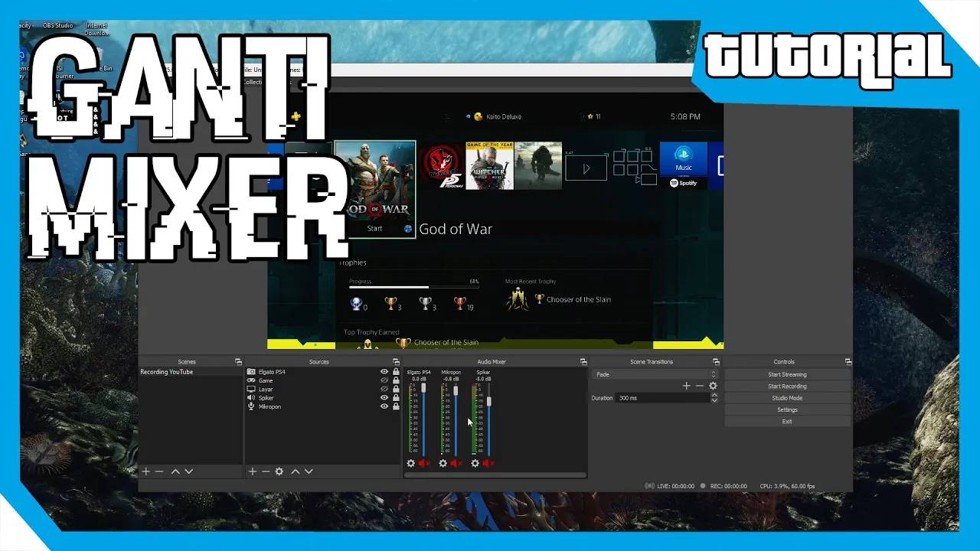Undock the Audio Mixer panel
Image resolution: width=980 pixels, height=551 pixels.
point(583,362)
